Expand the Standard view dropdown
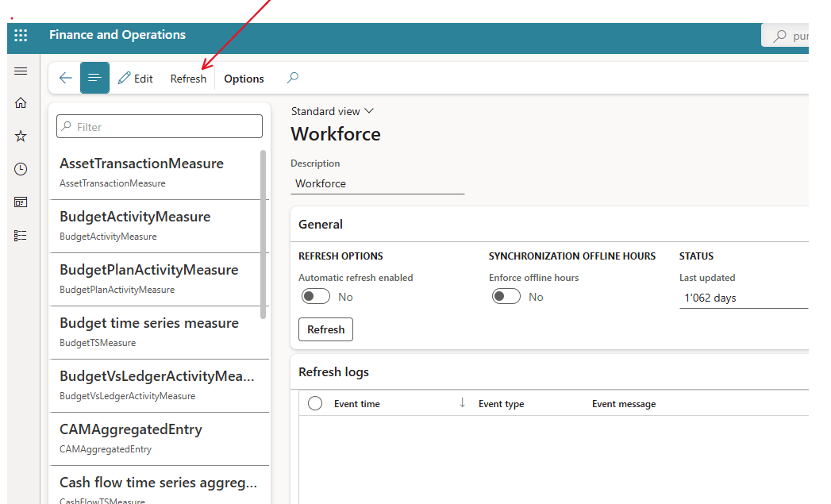 coord(332,112)
